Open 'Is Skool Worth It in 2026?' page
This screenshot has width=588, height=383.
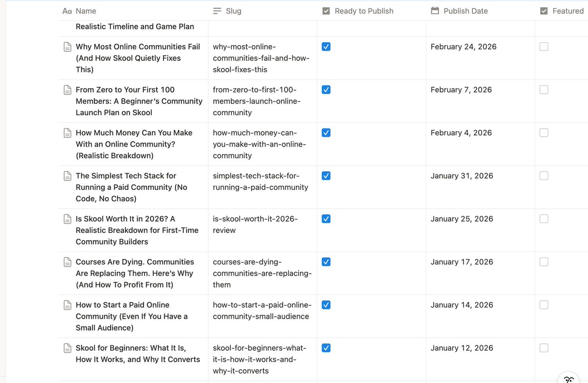137,230
